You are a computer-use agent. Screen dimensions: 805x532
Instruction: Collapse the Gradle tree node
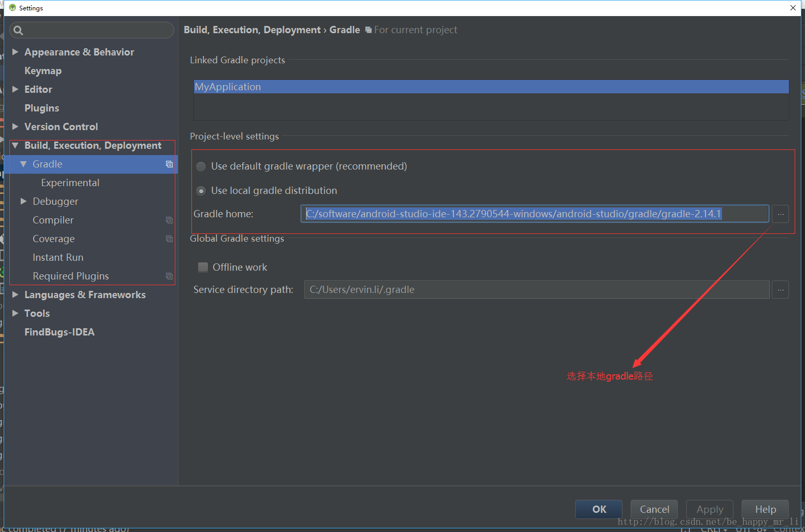[23, 164]
